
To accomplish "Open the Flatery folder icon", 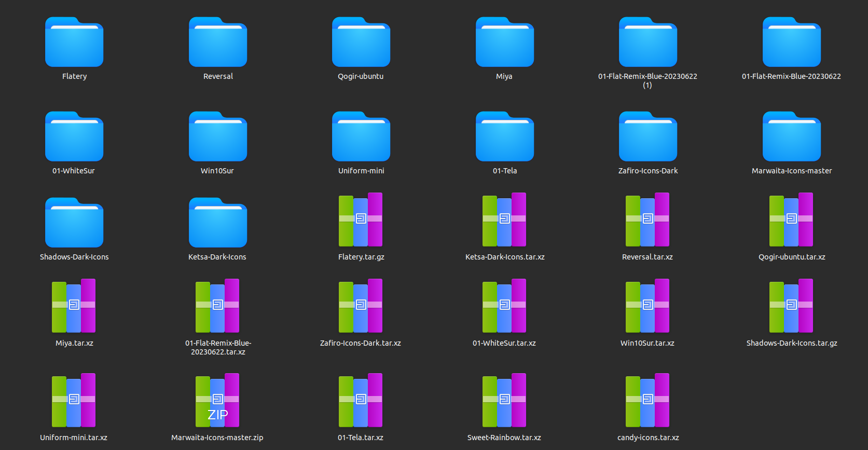I will click(74, 42).
